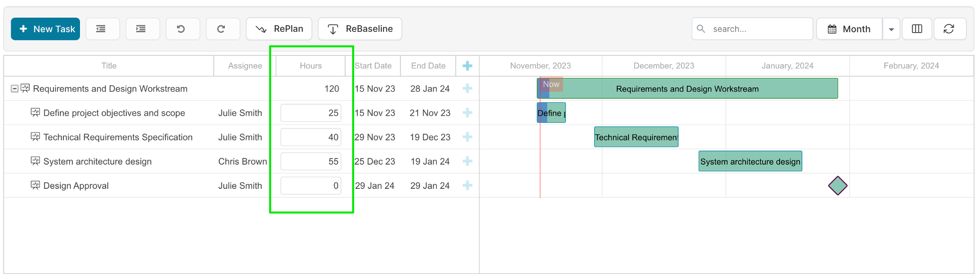Click the ReBaseline button

coord(360,29)
